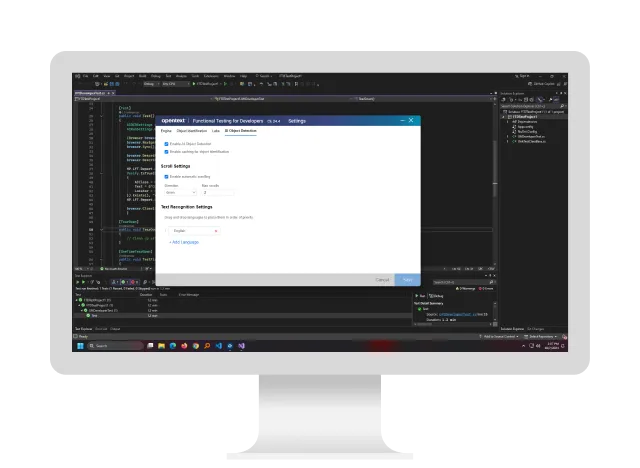This screenshot has height=468, width=640.
Task: Click the editor vertical scrollbar
Action: coord(495,184)
